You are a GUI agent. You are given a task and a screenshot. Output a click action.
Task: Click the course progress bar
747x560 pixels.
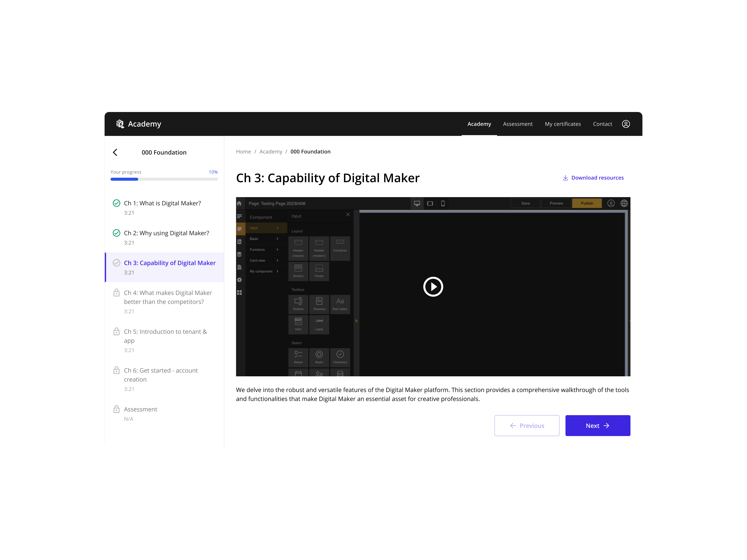point(164,179)
